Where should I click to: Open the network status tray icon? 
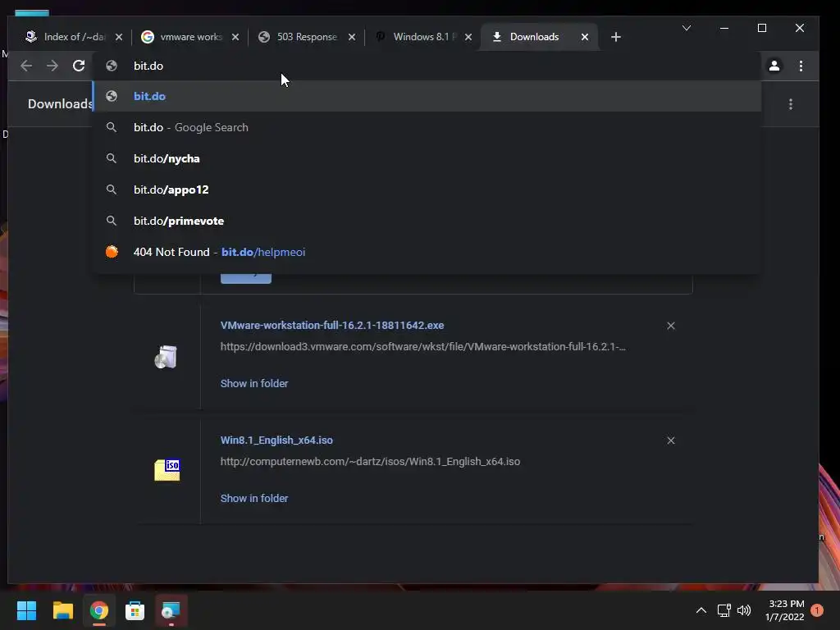(x=724, y=610)
